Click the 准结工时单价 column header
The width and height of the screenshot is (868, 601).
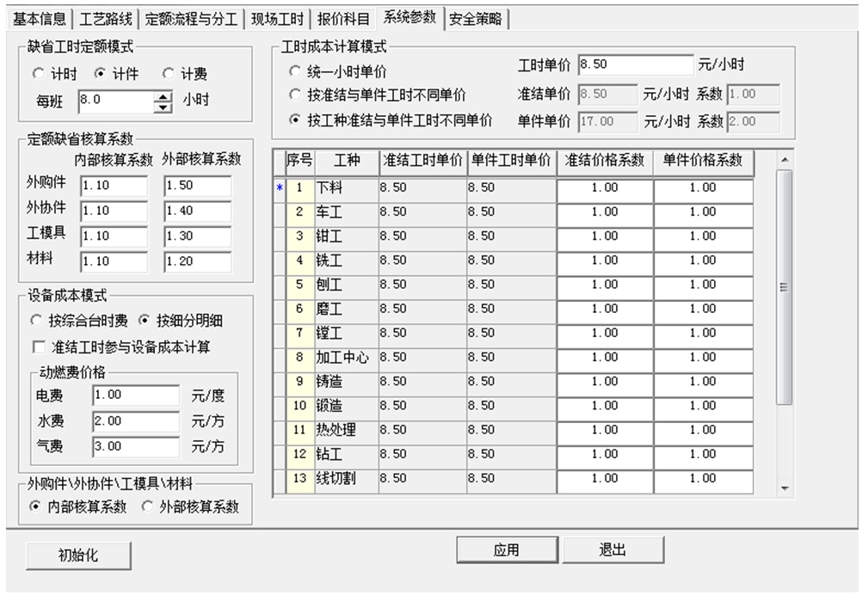(x=423, y=163)
